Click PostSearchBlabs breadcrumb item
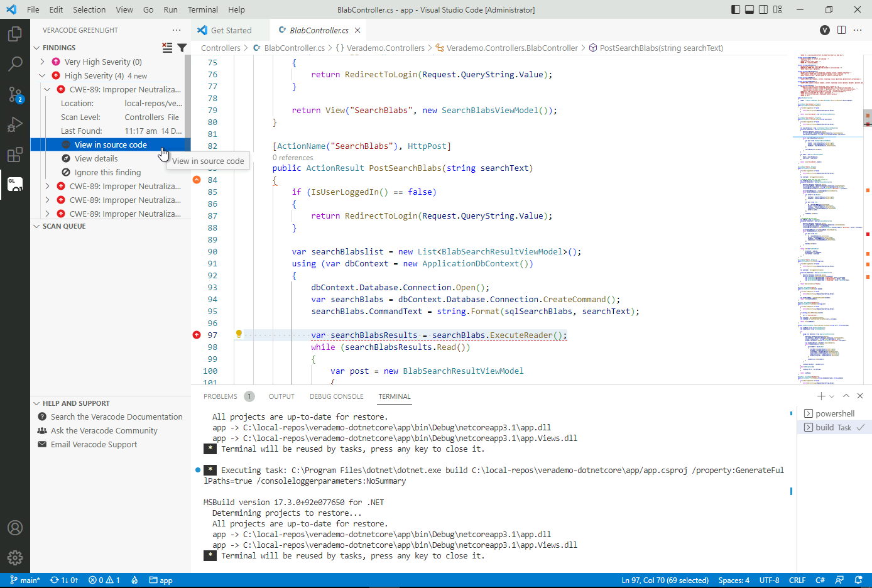872x588 pixels. [x=655, y=48]
